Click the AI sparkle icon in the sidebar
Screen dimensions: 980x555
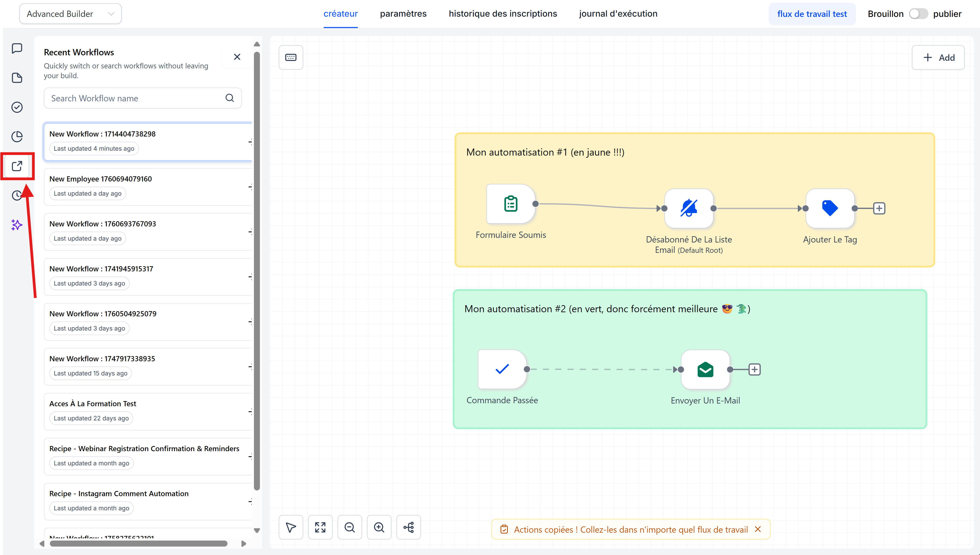click(17, 225)
